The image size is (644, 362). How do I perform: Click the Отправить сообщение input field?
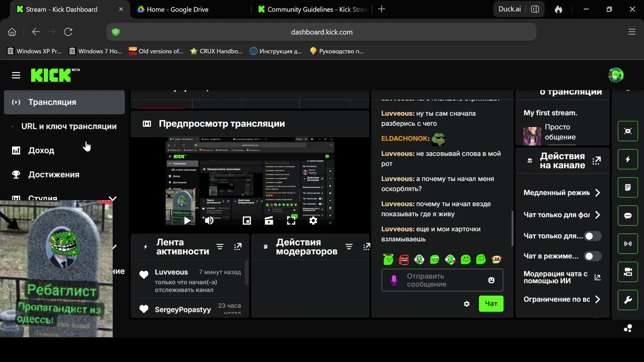[x=442, y=280]
